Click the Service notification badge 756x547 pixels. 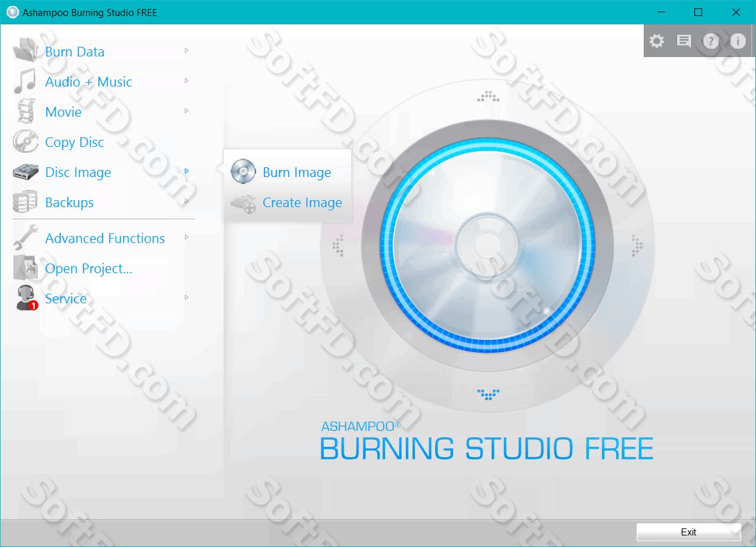point(33,305)
